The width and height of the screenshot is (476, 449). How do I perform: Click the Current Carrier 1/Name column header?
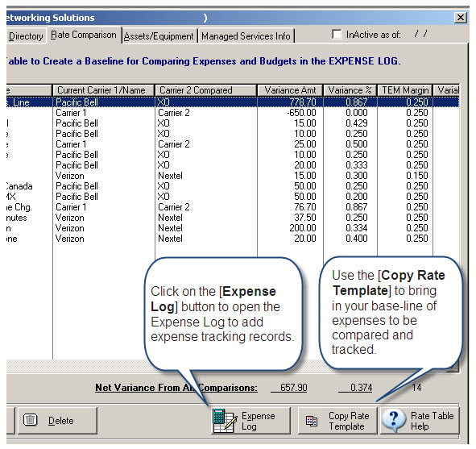tap(104, 90)
